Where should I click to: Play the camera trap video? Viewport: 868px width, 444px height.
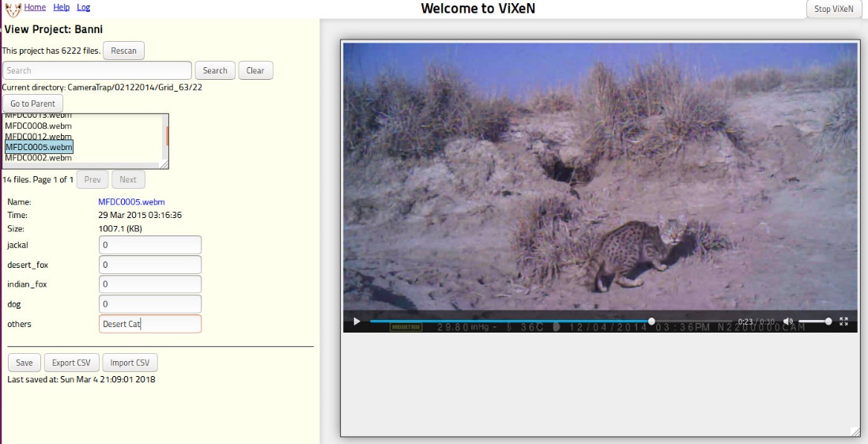357,322
